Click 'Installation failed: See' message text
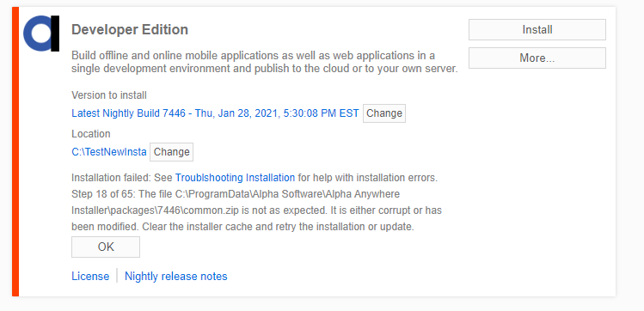644x311 pixels. pyautogui.click(x=122, y=178)
